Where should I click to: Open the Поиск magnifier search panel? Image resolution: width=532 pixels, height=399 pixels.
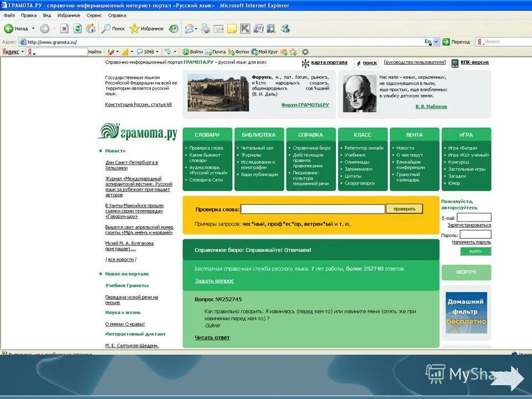click(113, 29)
